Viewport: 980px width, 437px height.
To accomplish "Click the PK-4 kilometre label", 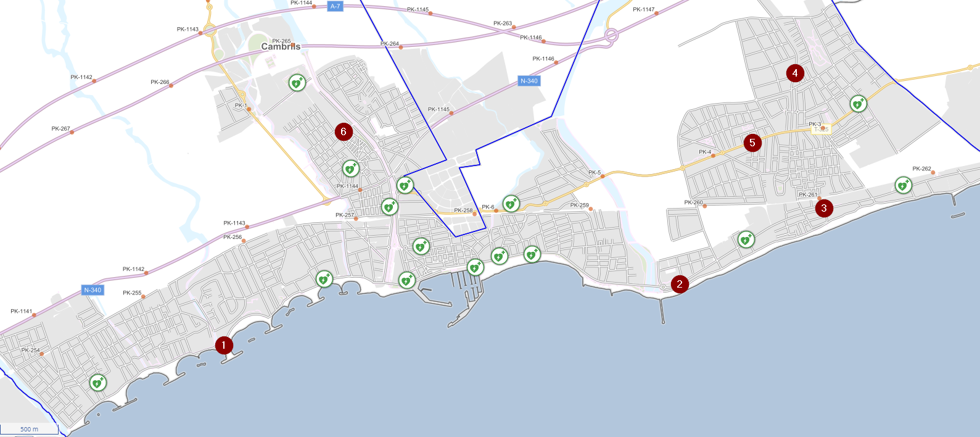I will pos(705,152).
